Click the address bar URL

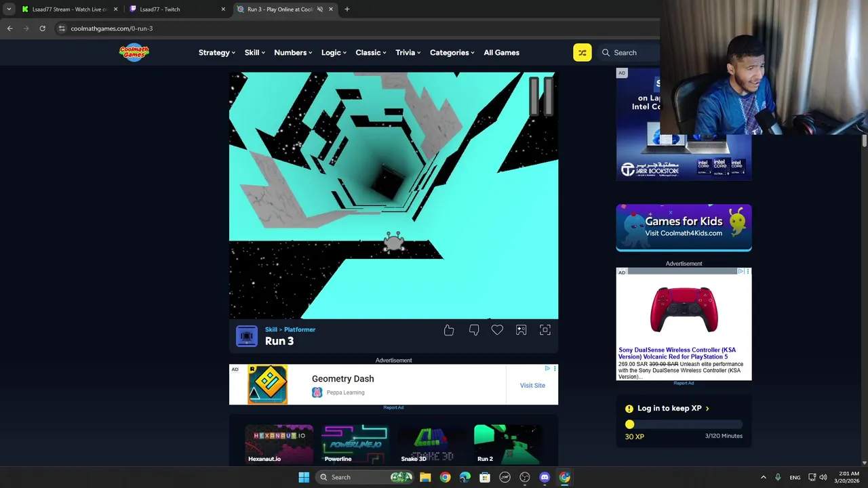112,28
